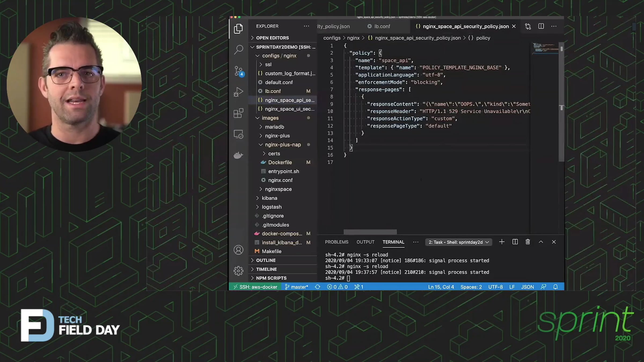Expand the NPM SCRIPTS section
Screen dimensions: 644x362
click(283, 278)
